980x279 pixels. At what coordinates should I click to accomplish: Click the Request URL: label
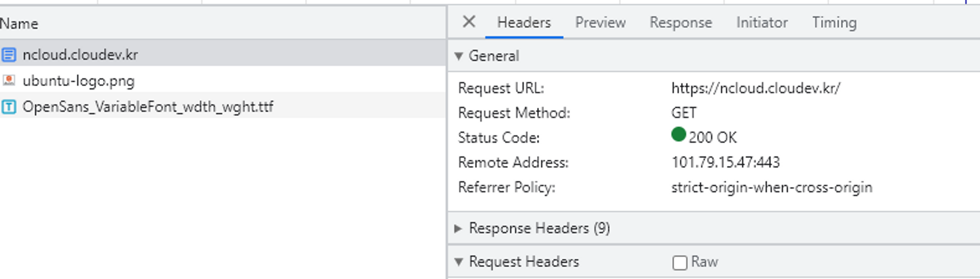click(x=501, y=88)
